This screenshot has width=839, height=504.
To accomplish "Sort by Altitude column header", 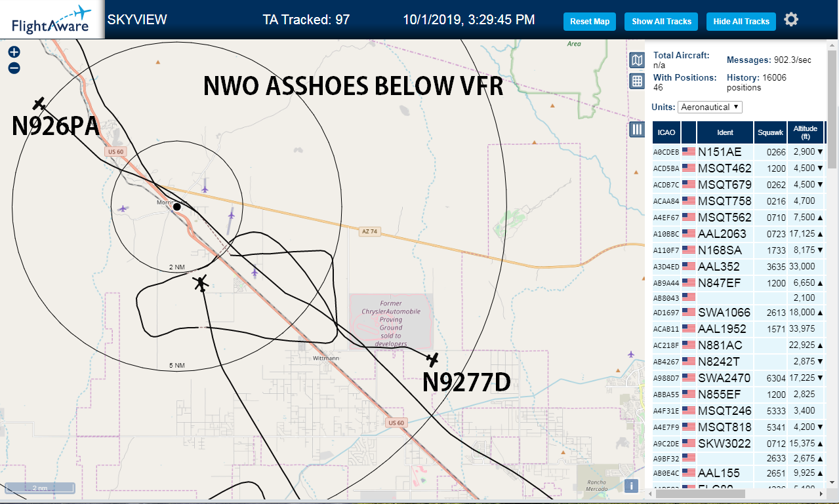I will (805, 132).
